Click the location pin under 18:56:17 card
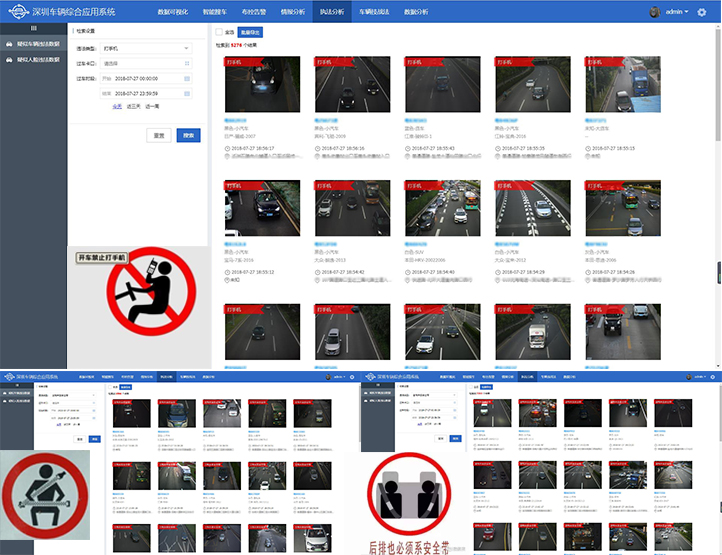722x555 pixels. [227, 157]
